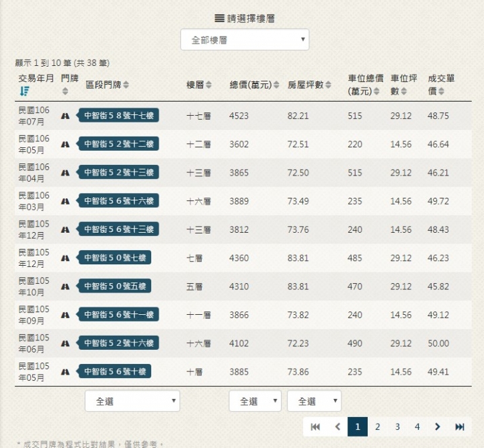The width and height of the screenshot is (484, 448).
Task: Click road icon for 中智街52號十三樓
Action: coord(65,173)
